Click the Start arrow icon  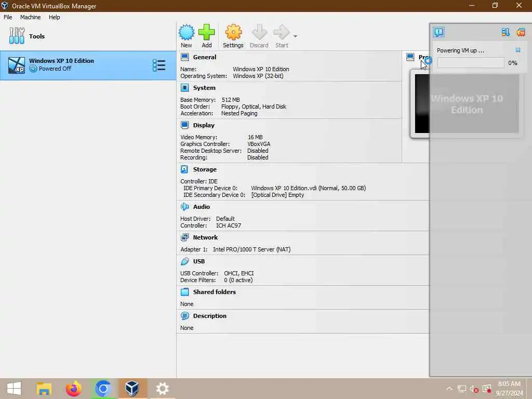281,32
